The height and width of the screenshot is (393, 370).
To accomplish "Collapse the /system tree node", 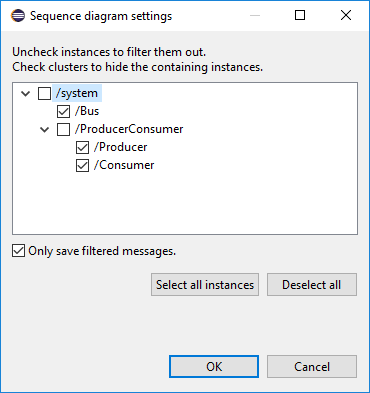I will 26,94.
